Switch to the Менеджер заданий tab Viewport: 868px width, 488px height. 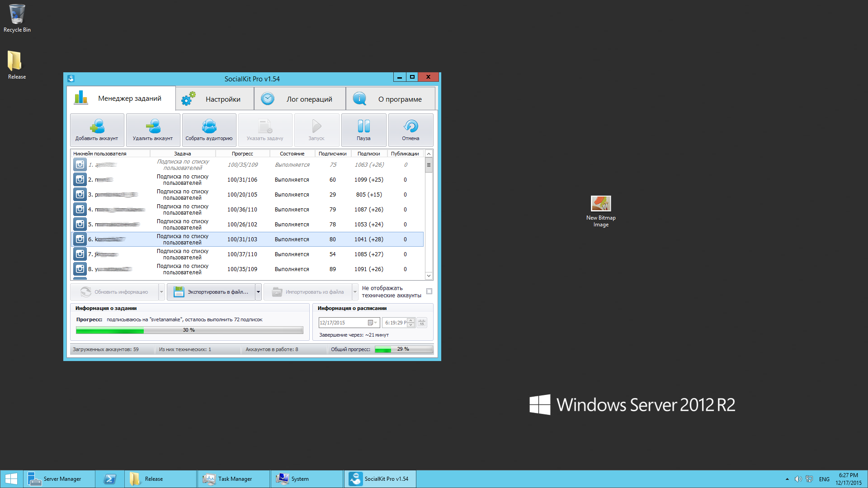[121, 98]
